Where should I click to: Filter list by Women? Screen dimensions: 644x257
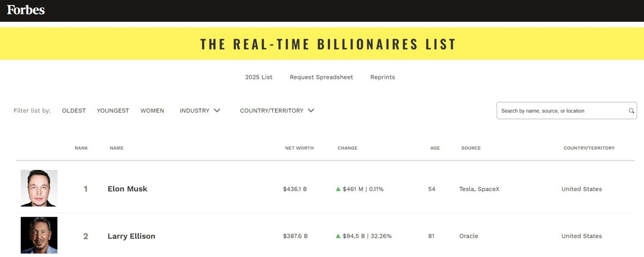[152, 111]
